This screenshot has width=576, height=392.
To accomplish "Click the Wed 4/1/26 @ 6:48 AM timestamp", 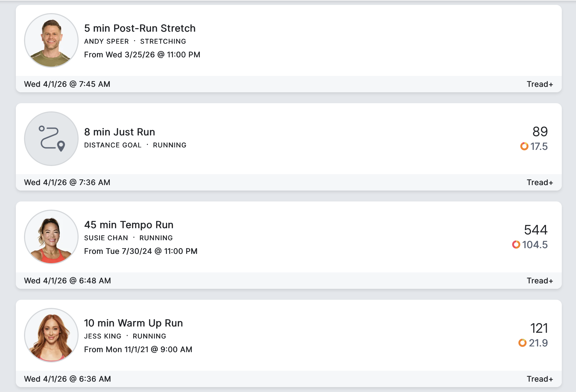I will click(x=67, y=281).
